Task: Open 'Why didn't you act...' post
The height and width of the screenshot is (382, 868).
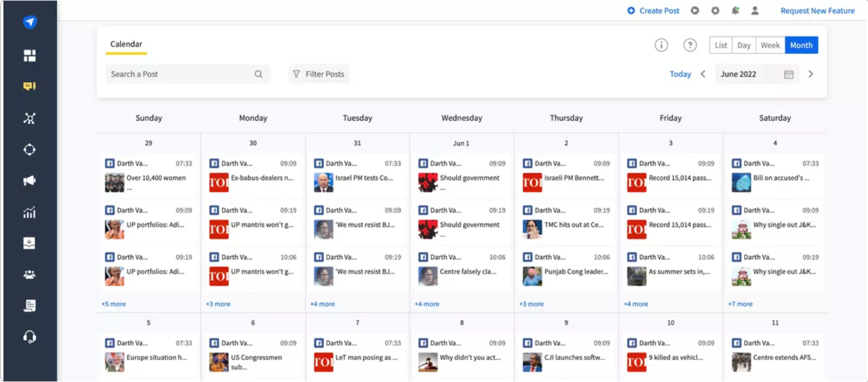Action: [x=462, y=355]
